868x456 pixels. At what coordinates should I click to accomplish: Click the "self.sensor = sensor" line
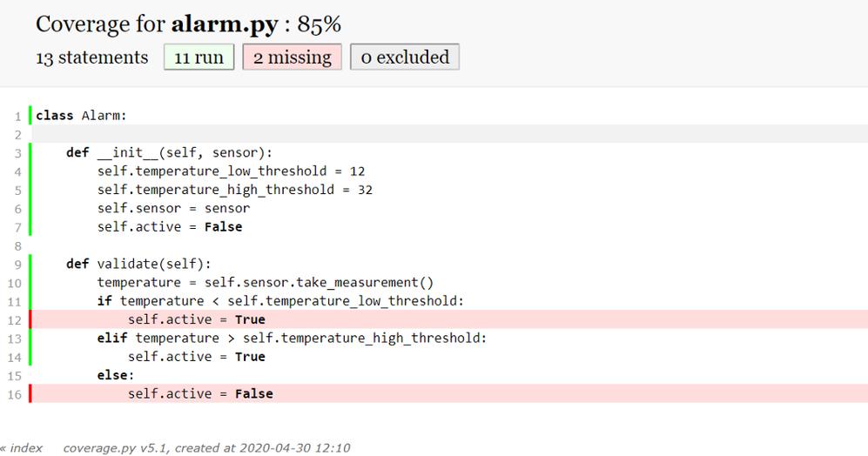(x=173, y=208)
